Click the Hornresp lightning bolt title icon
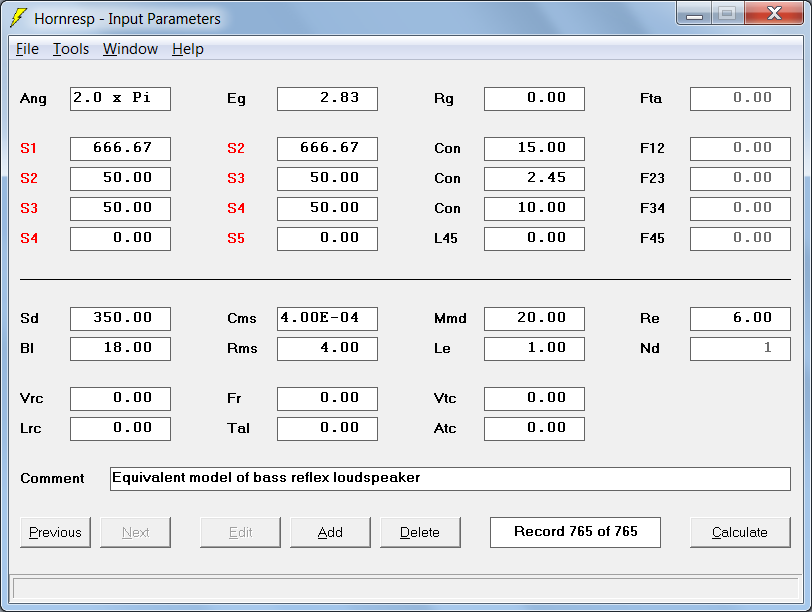 click(18, 17)
